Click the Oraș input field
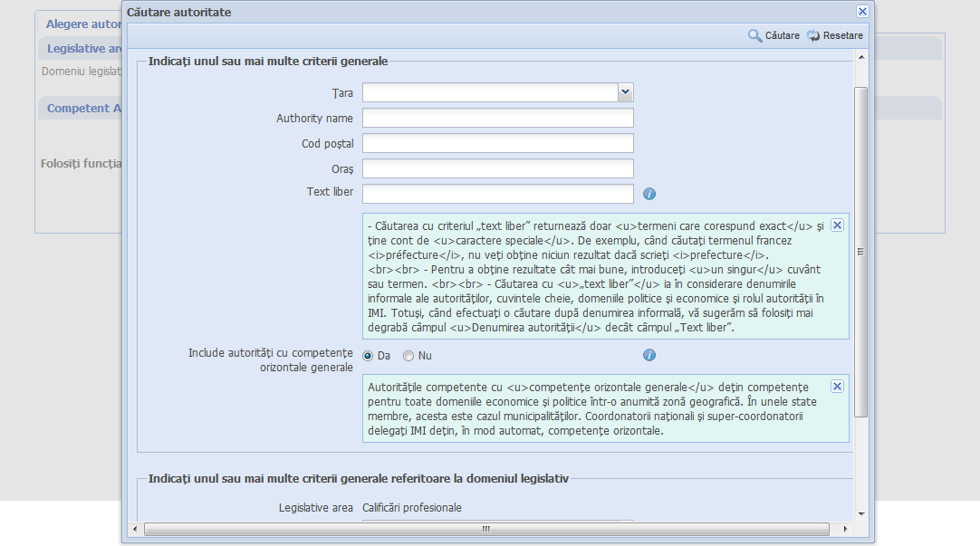 point(497,168)
